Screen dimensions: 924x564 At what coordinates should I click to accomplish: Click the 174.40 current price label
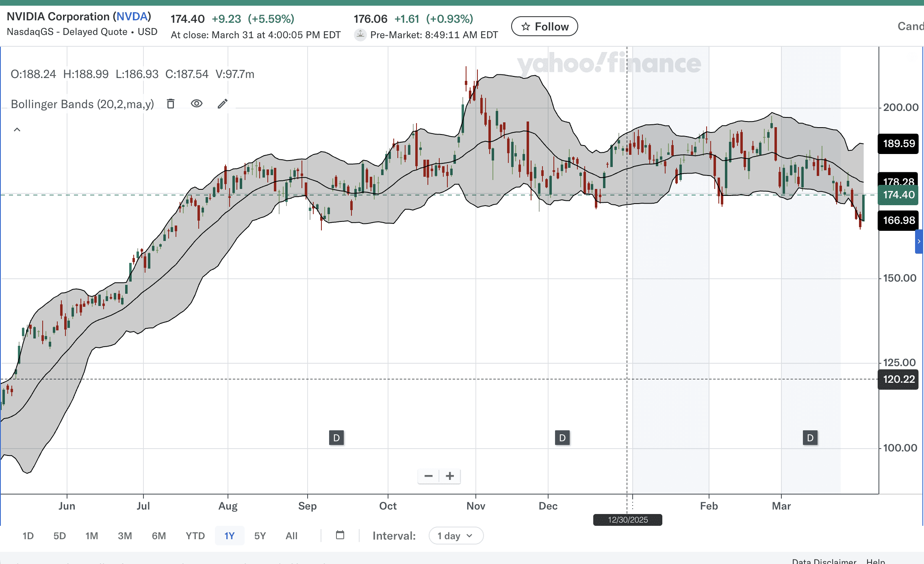[898, 195]
